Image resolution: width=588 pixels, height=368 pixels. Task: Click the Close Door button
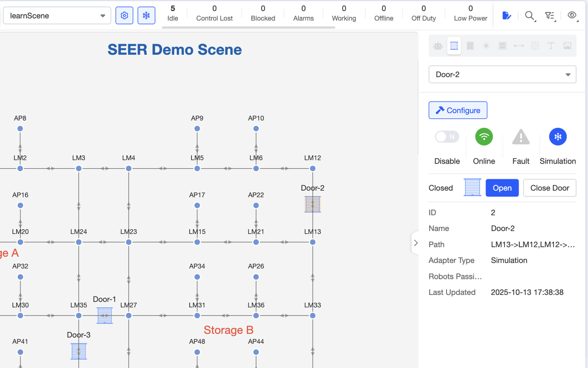(549, 188)
